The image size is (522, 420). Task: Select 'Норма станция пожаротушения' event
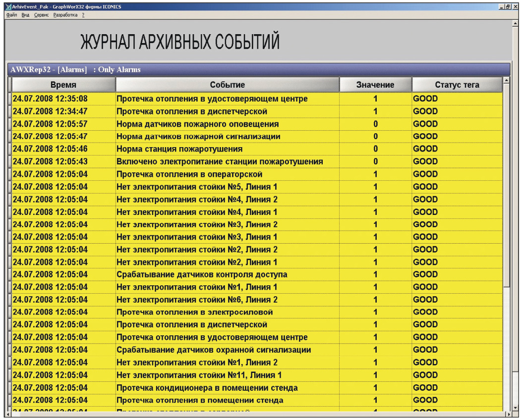point(179,149)
